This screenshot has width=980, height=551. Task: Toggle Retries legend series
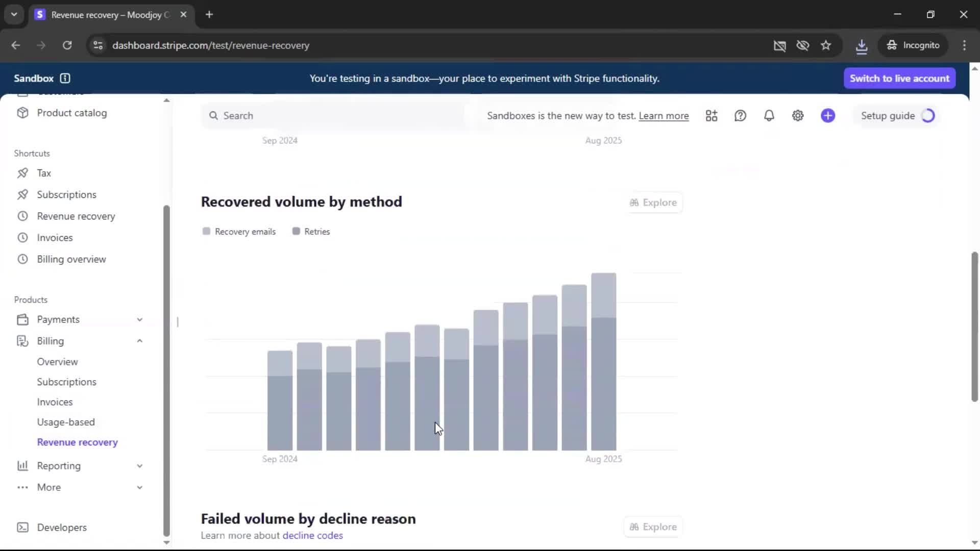click(x=311, y=232)
